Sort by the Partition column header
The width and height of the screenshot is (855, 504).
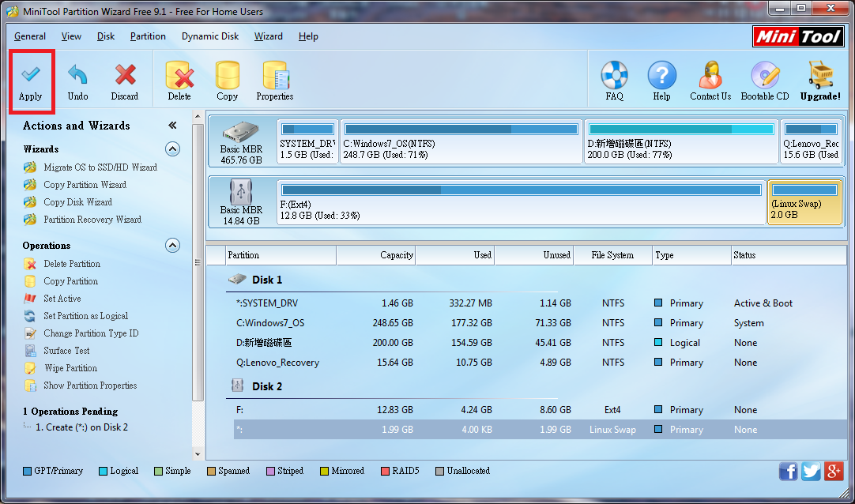pyautogui.click(x=281, y=255)
